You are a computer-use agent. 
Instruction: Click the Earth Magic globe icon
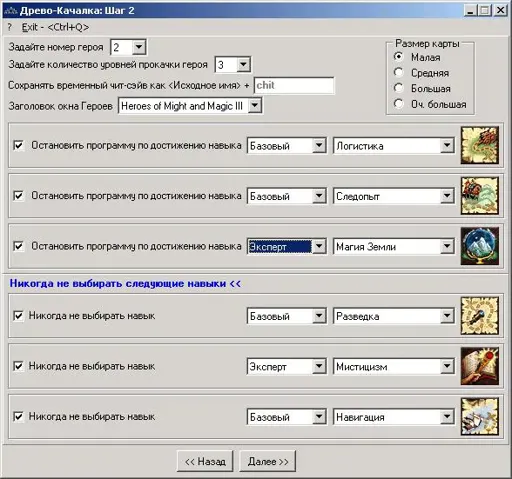point(480,246)
